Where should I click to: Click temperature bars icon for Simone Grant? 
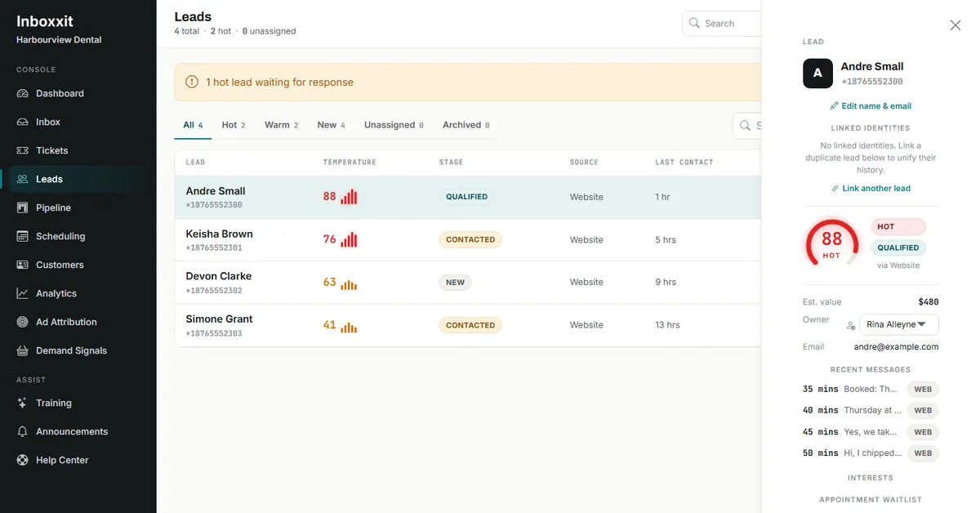pyautogui.click(x=349, y=327)
